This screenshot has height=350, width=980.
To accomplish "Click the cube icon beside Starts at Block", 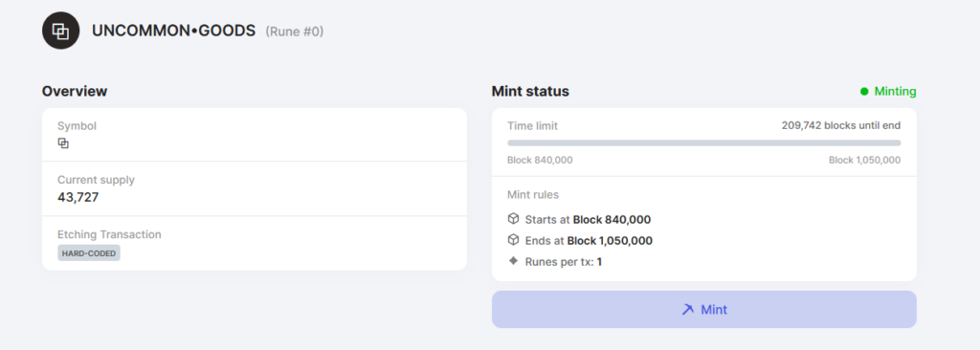I will point(513,219).
